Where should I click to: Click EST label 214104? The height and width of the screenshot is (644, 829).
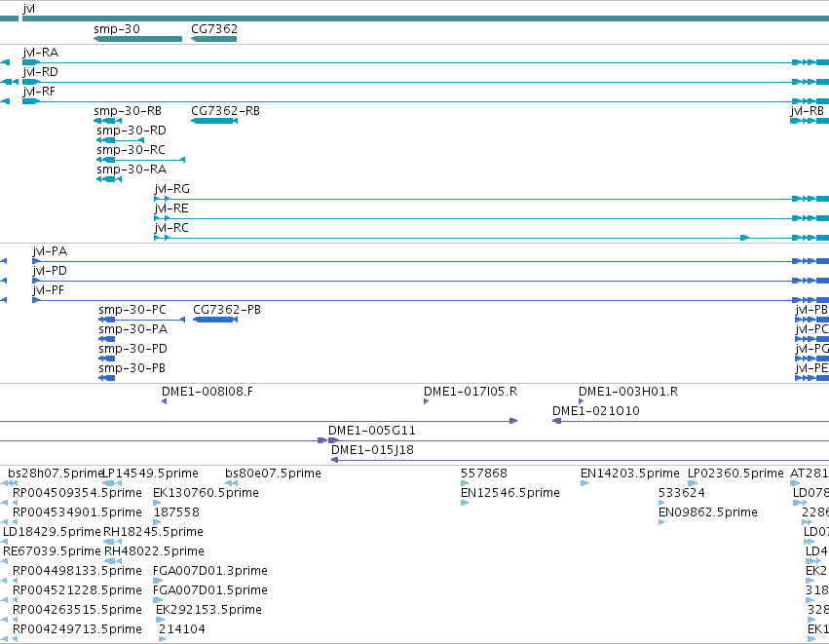click(182, 629)
